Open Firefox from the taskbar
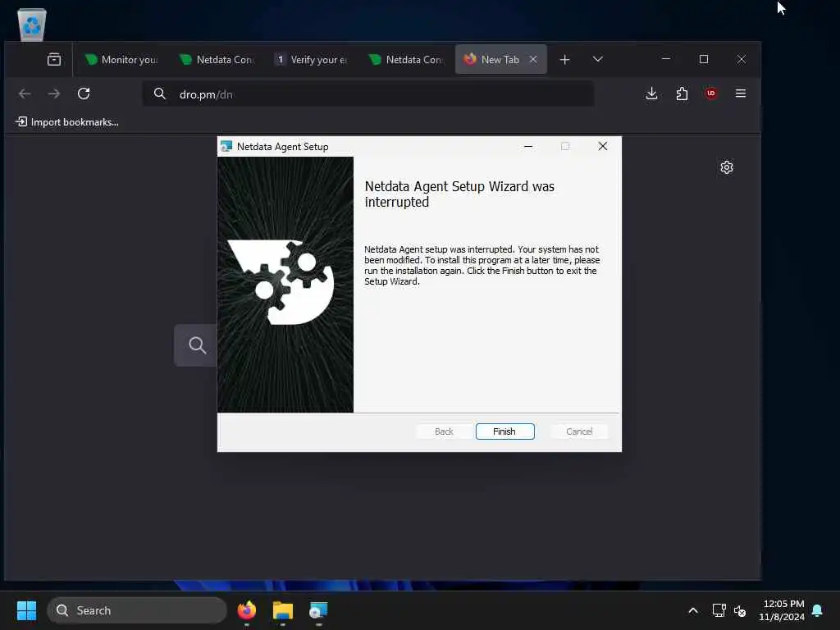 (247, 610)
